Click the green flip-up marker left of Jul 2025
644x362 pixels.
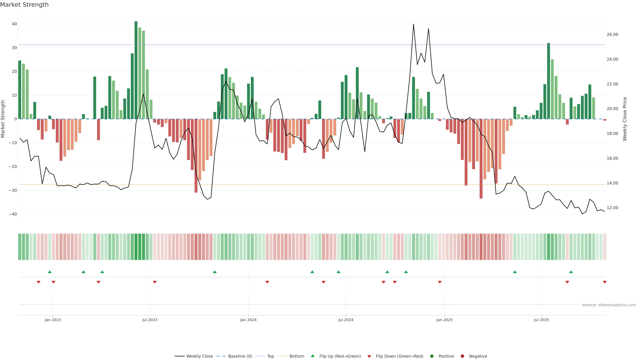click(x=515, y=272)
